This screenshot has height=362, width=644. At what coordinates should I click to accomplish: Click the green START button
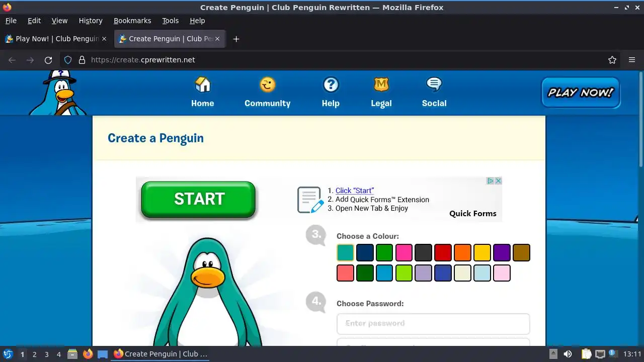[x=198, y=200]
